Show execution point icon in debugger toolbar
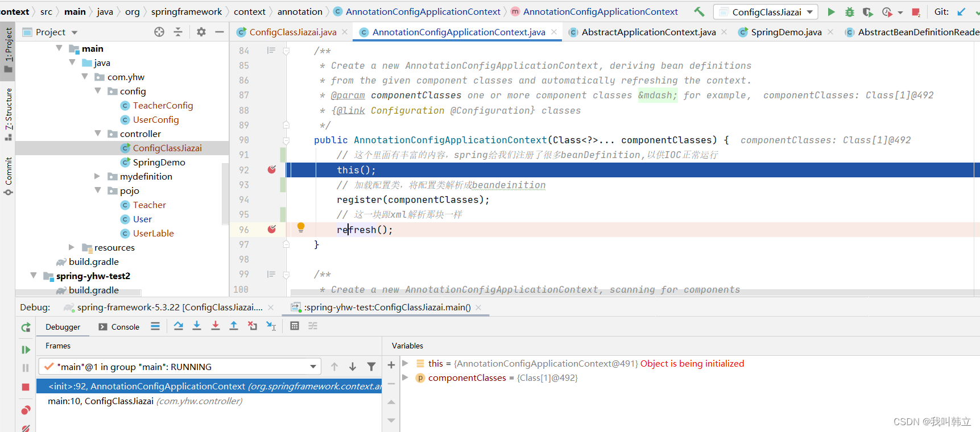This screenshot has width=980, height=432. pos(155,326)
